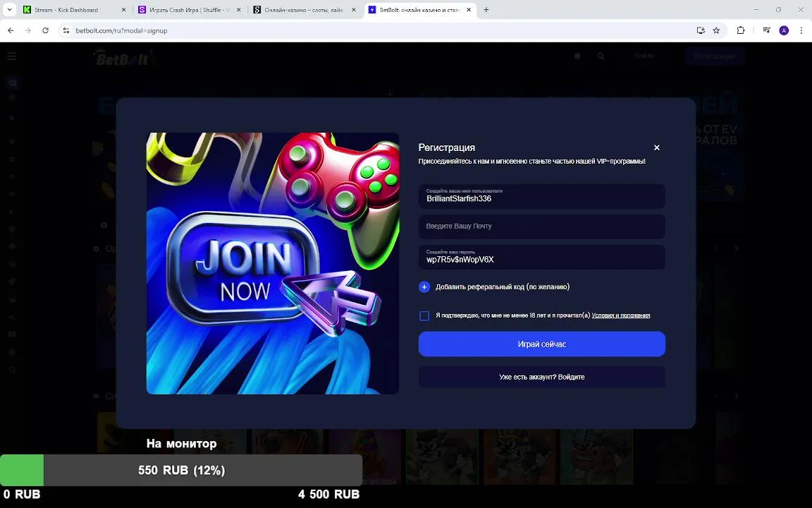Click Уже есть аккаунт? Войдите button

[x=541, y=377]
